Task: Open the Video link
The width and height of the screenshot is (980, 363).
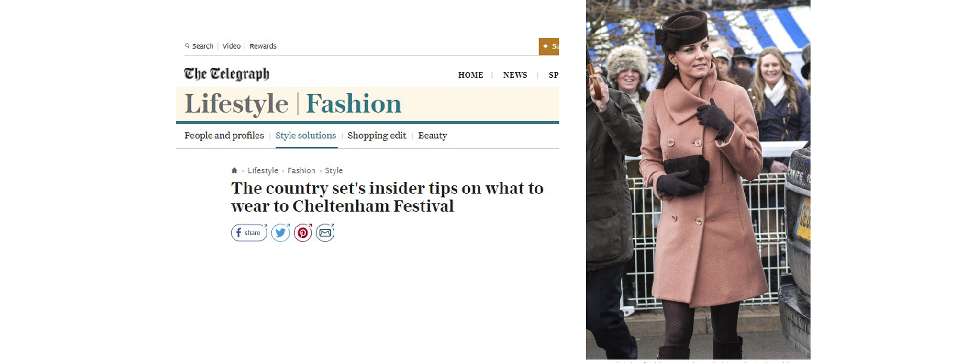Action: click(232, 46)
